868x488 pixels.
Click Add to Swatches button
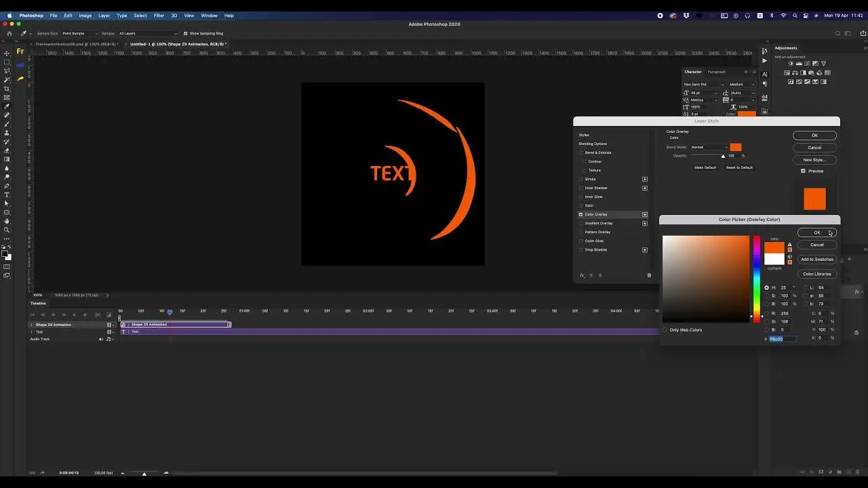(817, 260)
